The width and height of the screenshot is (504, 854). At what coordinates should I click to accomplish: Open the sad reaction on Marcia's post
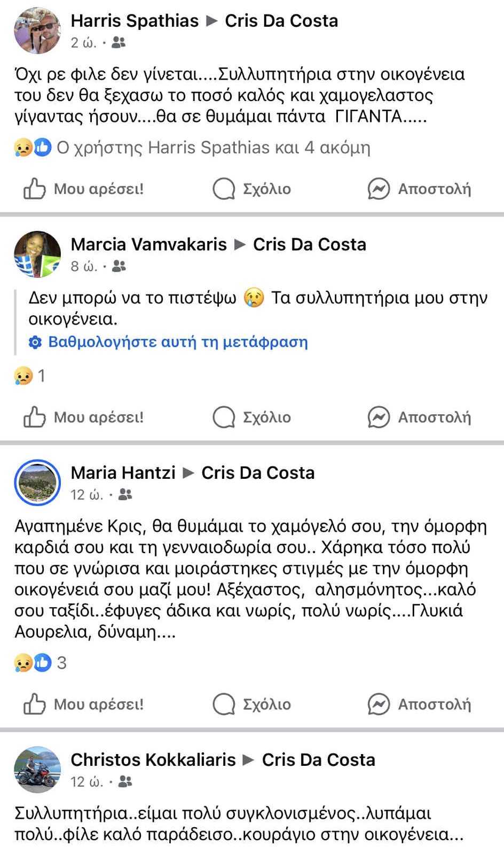pos(23,376)
